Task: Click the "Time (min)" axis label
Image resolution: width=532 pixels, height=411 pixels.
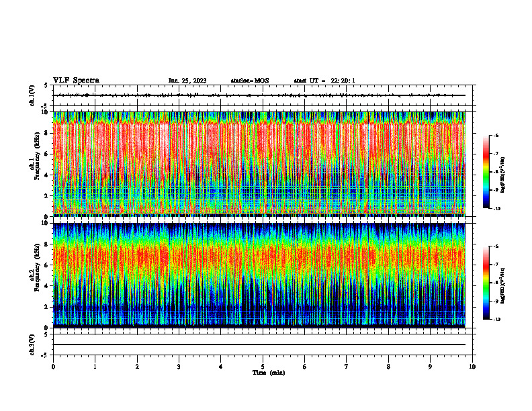Action: click(269, 373)
